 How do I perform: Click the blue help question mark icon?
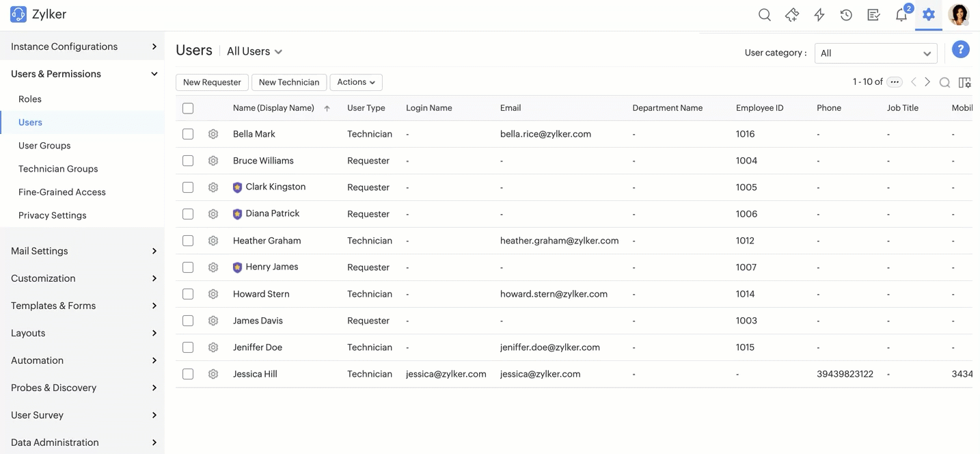(x=960, y=49)
